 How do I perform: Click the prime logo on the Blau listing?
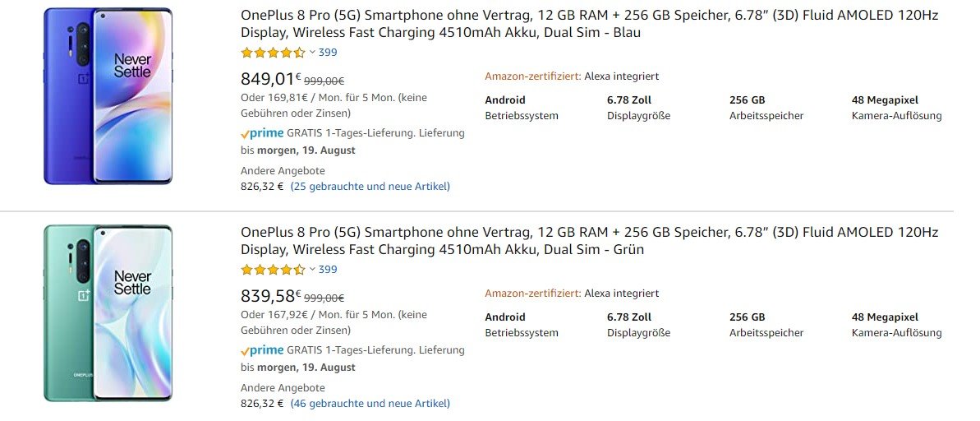[x=262, y=133]
